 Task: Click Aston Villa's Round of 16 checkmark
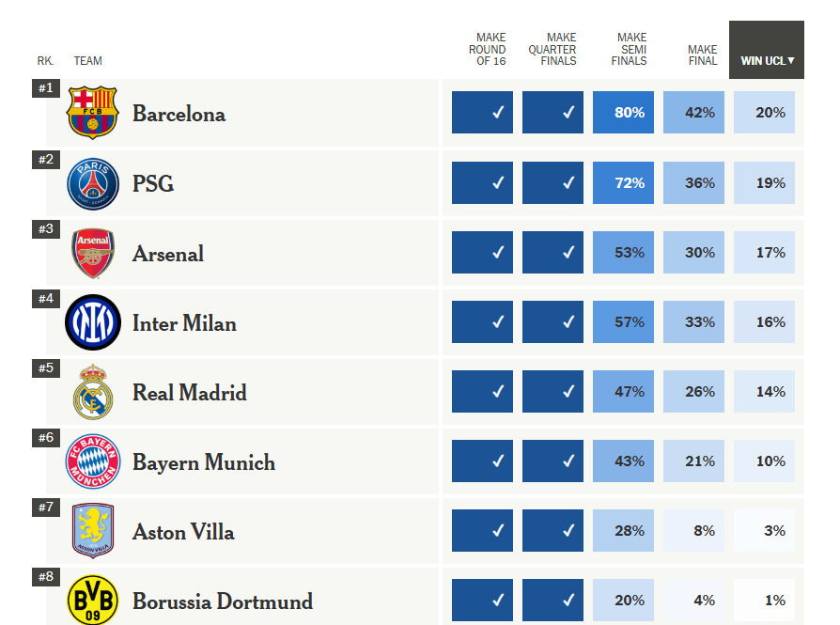coord(483,531)
